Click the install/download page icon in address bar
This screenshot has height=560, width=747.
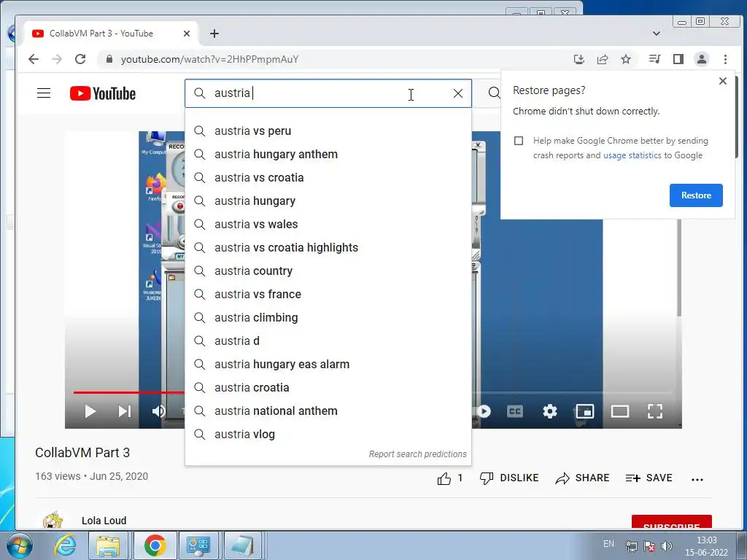[578, 59]
